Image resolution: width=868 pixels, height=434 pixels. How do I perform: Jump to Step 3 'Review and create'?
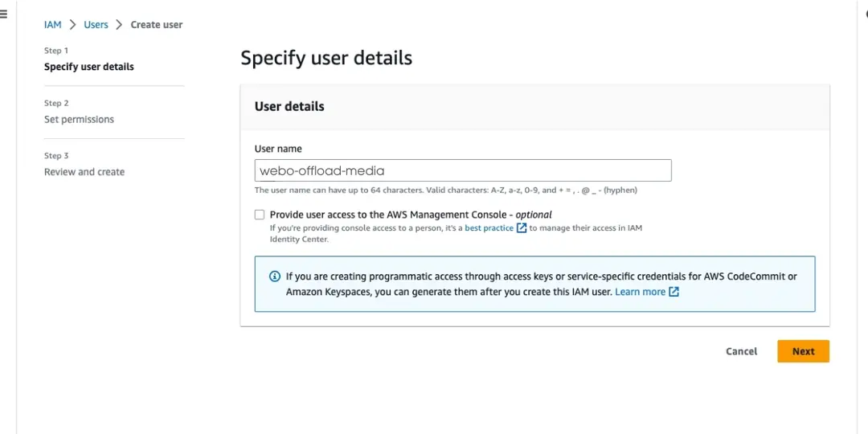(84, 172)
